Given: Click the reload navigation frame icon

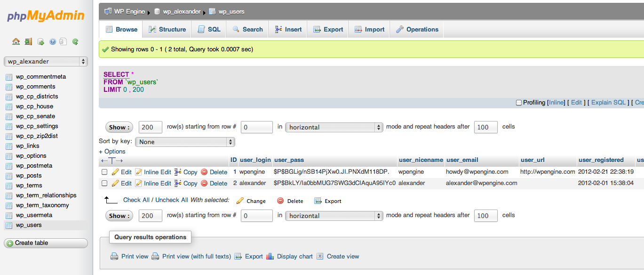Looking at the screenshot, I should coord(75,41).
